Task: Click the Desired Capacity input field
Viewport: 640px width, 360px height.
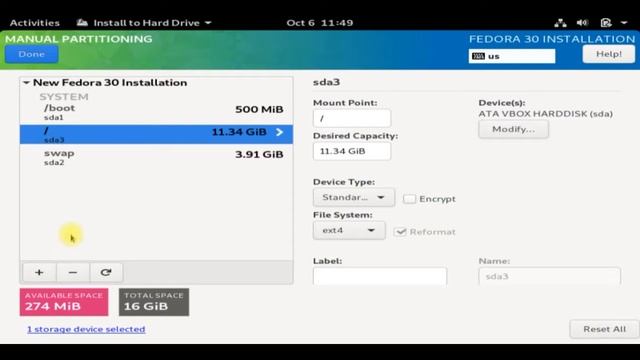Action: coord(352,151)
